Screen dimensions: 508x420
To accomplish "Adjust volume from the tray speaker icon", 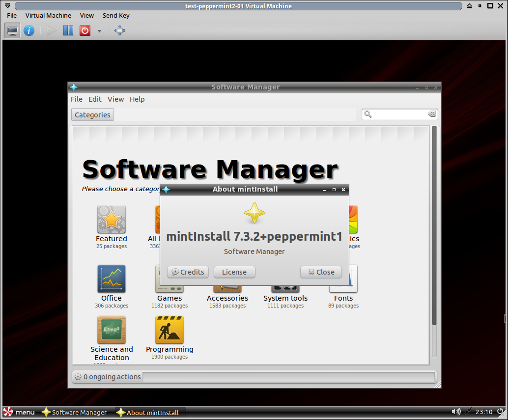I will 456,412.
